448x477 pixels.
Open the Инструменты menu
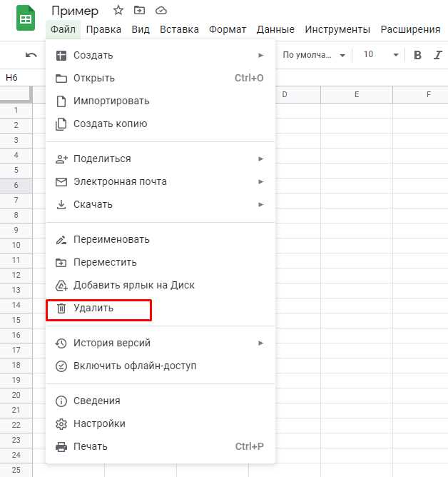[x=337, y=29]
